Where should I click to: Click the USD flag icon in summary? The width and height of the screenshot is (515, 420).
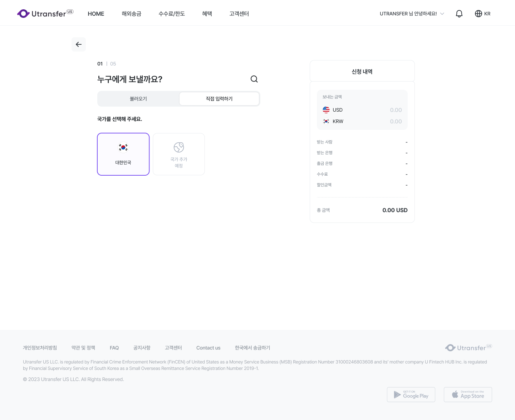(326, 110)
